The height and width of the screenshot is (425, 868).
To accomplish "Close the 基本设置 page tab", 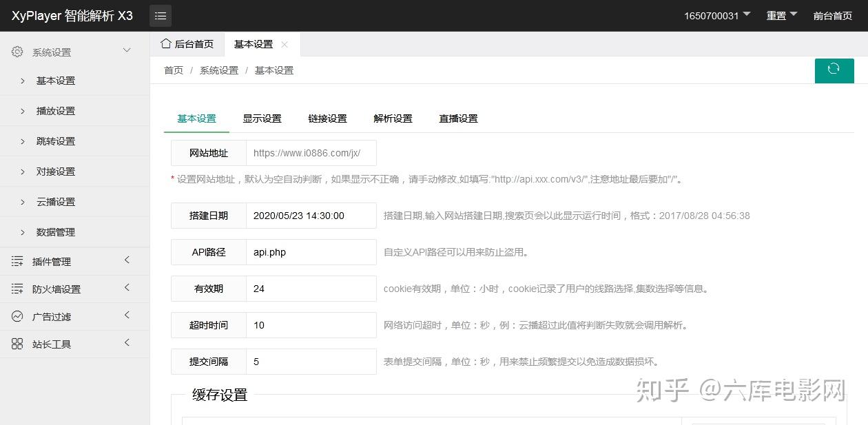I will click(285, 44).
